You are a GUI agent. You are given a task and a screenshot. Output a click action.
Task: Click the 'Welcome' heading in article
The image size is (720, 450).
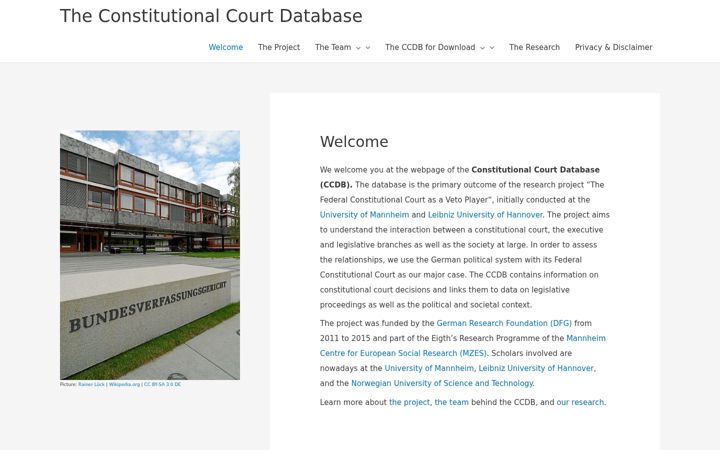pos(354,141)
